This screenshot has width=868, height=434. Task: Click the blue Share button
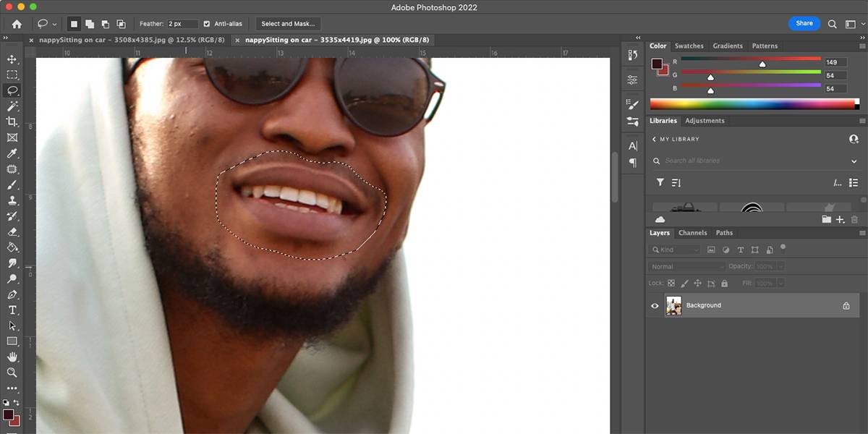tap(804, 24)
